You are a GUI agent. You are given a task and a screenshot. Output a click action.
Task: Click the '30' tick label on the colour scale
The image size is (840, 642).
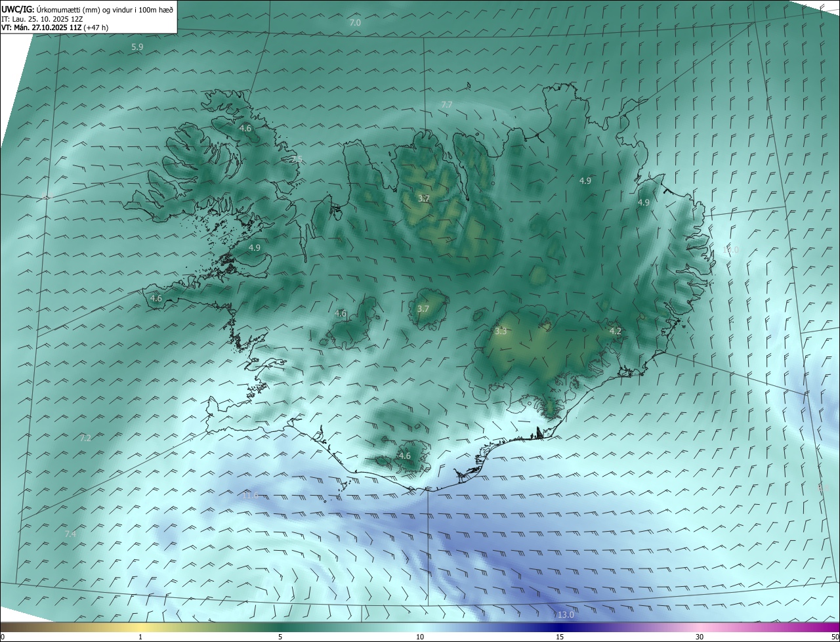[x=700, y=637]
